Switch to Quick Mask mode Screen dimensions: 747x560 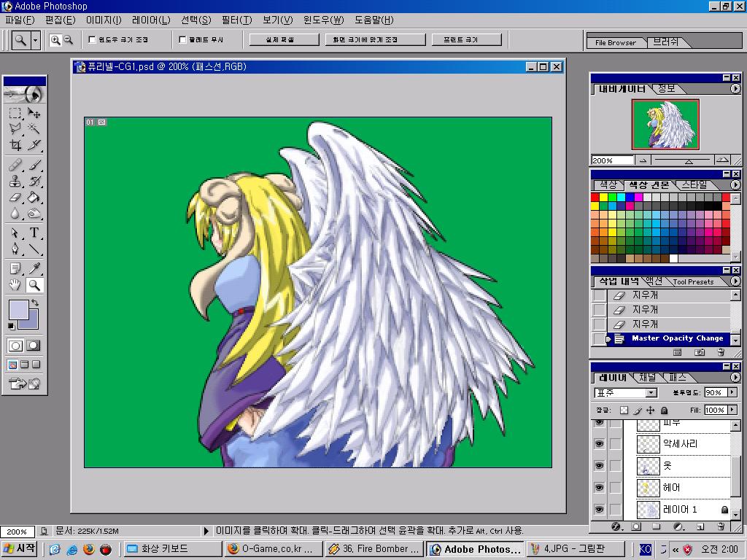(34, 345)
